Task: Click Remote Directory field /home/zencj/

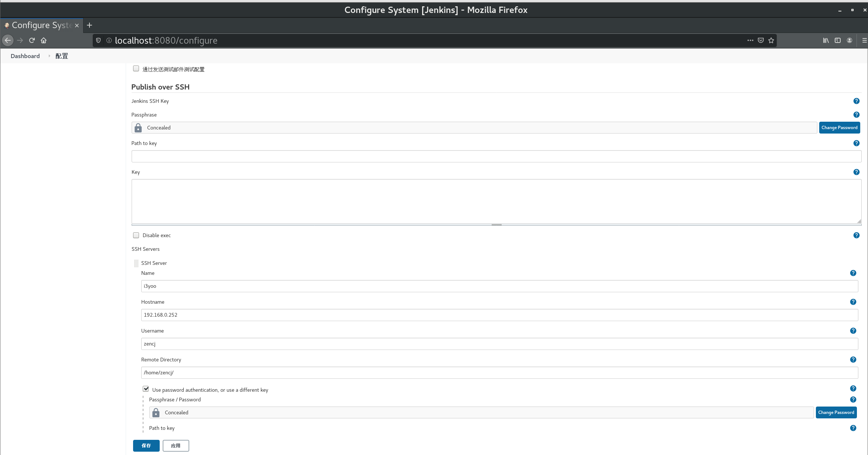Action: click(x=499, y=373)
